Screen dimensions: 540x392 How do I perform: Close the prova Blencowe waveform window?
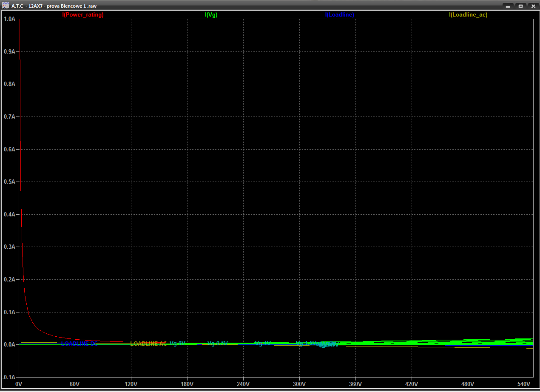533,6
